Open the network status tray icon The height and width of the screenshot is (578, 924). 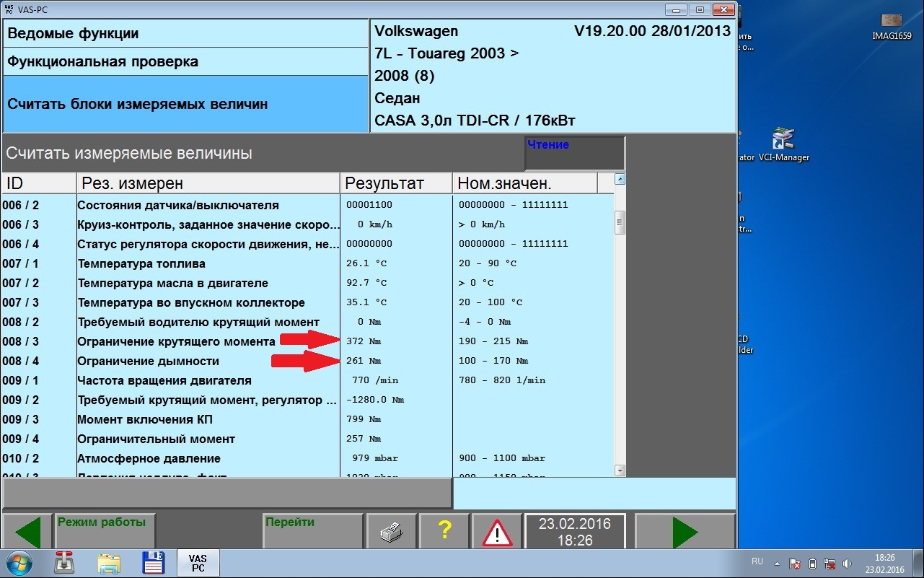(x=830, y=564)
